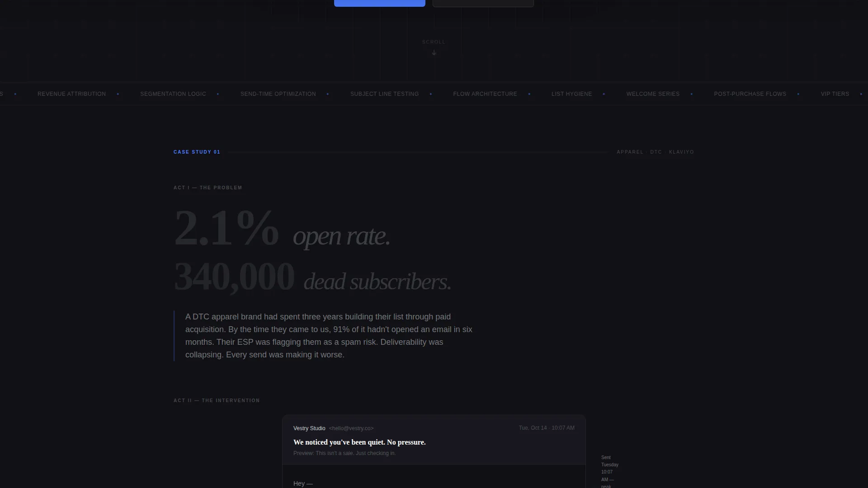Click the email preview text line
Viewport: 868px width, 488px height.
(x=344, y=453)
